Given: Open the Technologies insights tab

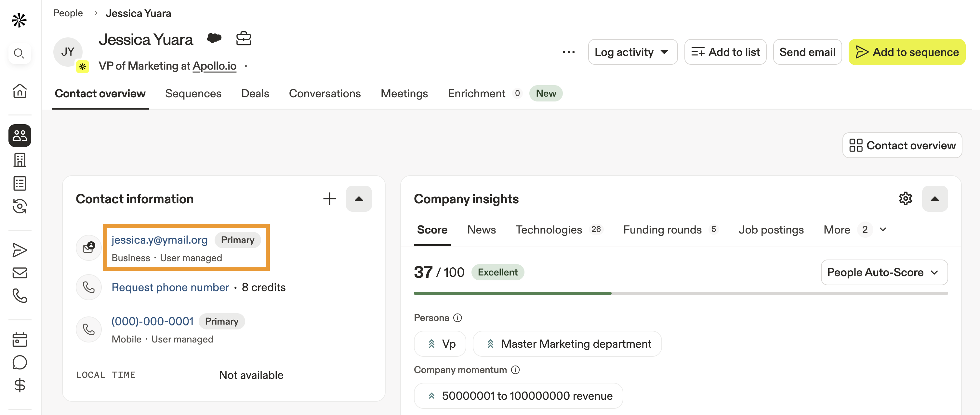Looking at the screenshot, I should click(x=548, y=230).
